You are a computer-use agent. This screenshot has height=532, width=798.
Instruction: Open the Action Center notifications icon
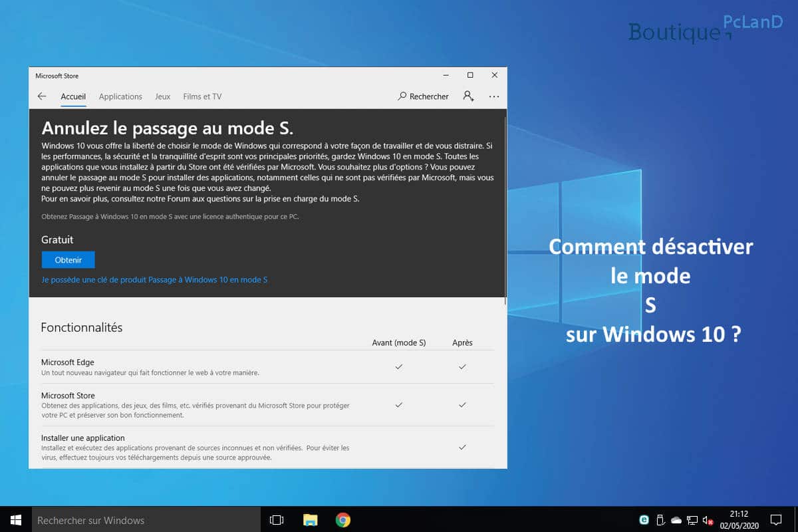pos(776,520)
